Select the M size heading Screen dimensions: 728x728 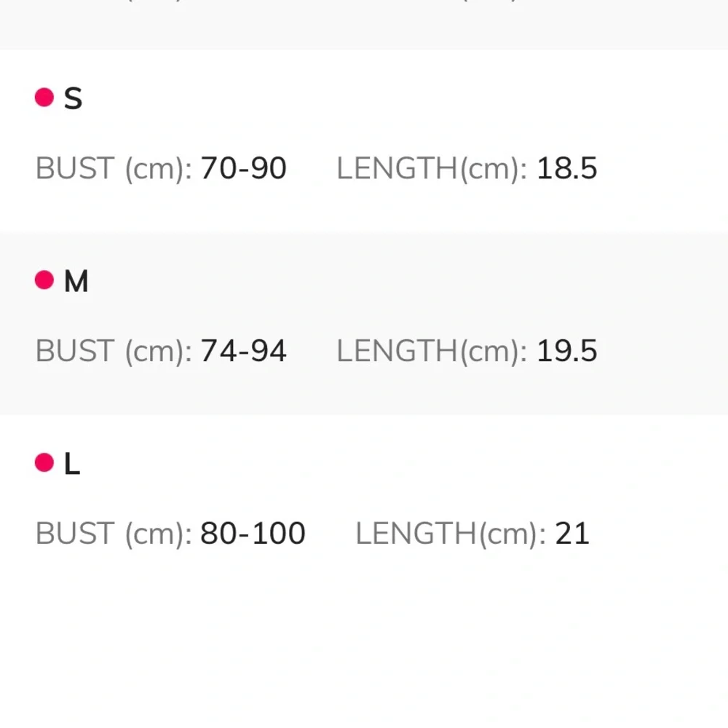click(x=76, y=281)
